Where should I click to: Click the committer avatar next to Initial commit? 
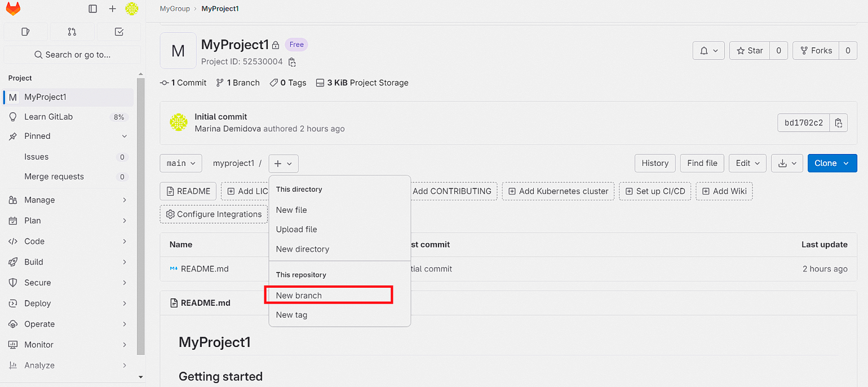click(179, 122)
